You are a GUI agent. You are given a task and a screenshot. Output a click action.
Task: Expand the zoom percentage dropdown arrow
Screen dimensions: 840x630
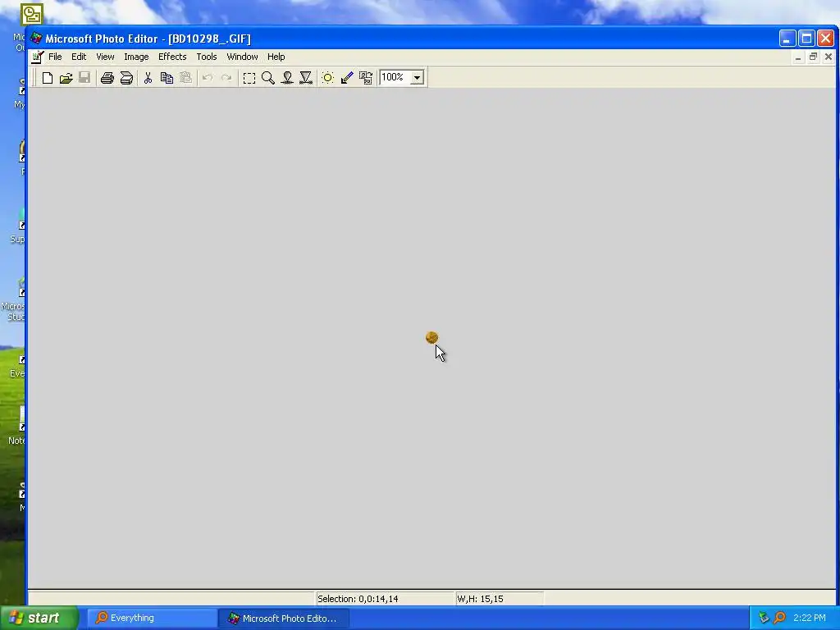click(417, 78)
